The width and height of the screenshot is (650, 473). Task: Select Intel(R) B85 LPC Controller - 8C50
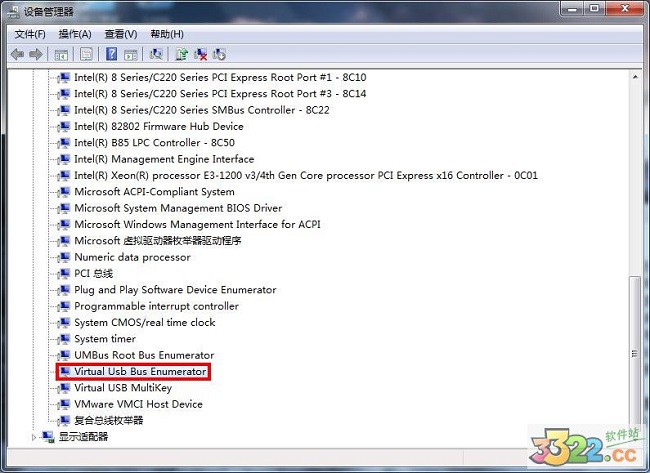tap(154, 143)
